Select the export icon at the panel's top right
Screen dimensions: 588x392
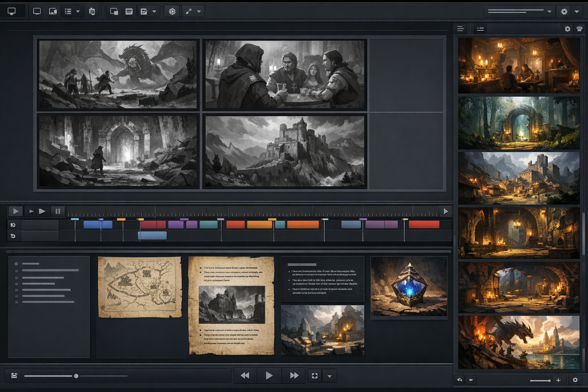tap(579, 29)
